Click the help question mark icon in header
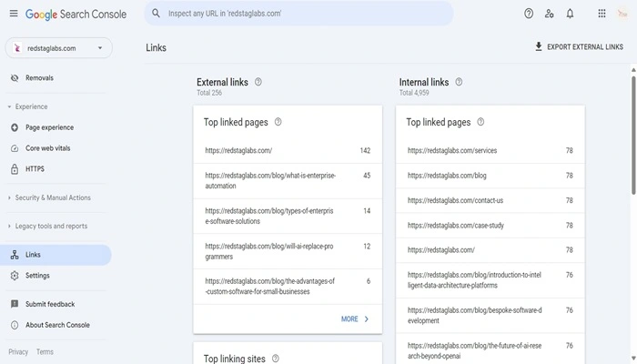 [529, 14]
